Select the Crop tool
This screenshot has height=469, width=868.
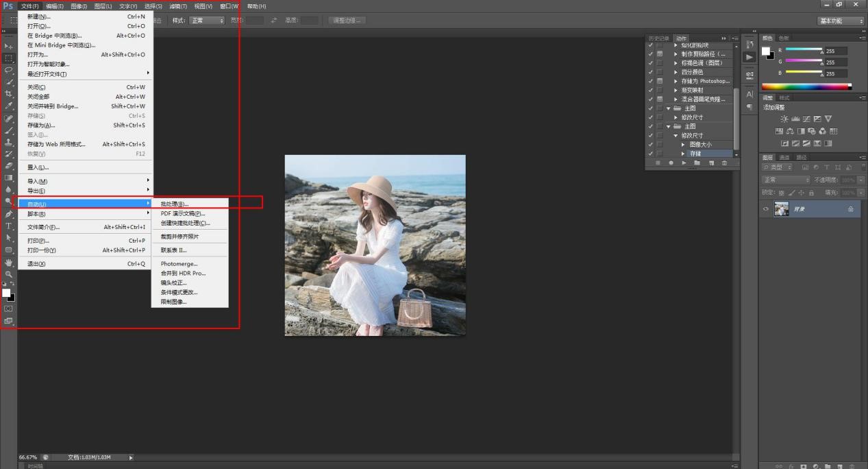click(x=9, y=94)
